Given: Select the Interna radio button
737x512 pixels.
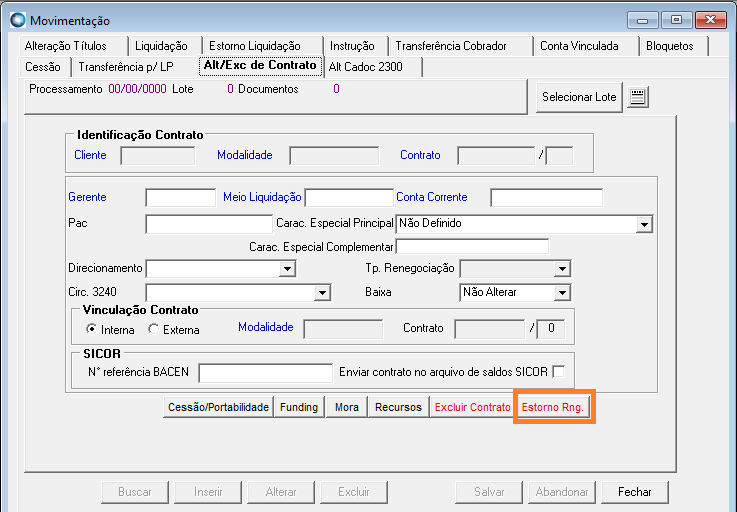Looking at the screenshot, I should tap(91, 329).
